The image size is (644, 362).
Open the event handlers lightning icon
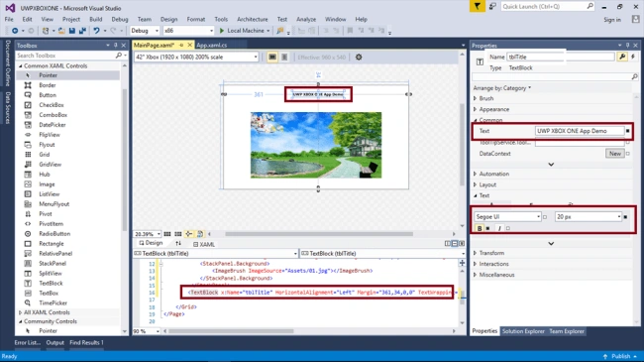tap(633, 57)
